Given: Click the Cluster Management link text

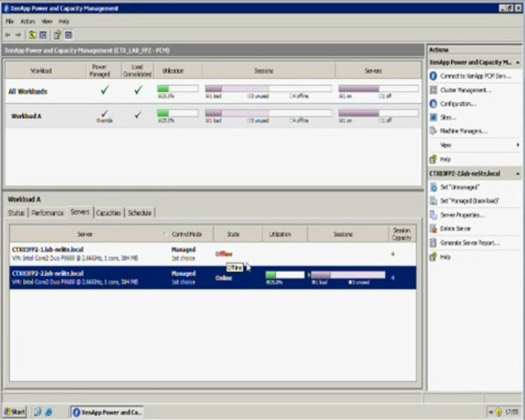Looking at the screenshot, I should pyautogui.click(x=466, y=90).
